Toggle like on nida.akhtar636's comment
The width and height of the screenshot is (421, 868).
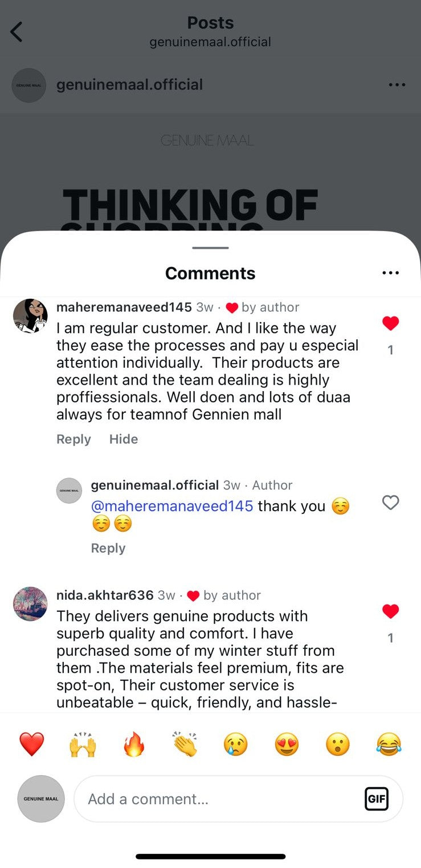coord(390,612)
